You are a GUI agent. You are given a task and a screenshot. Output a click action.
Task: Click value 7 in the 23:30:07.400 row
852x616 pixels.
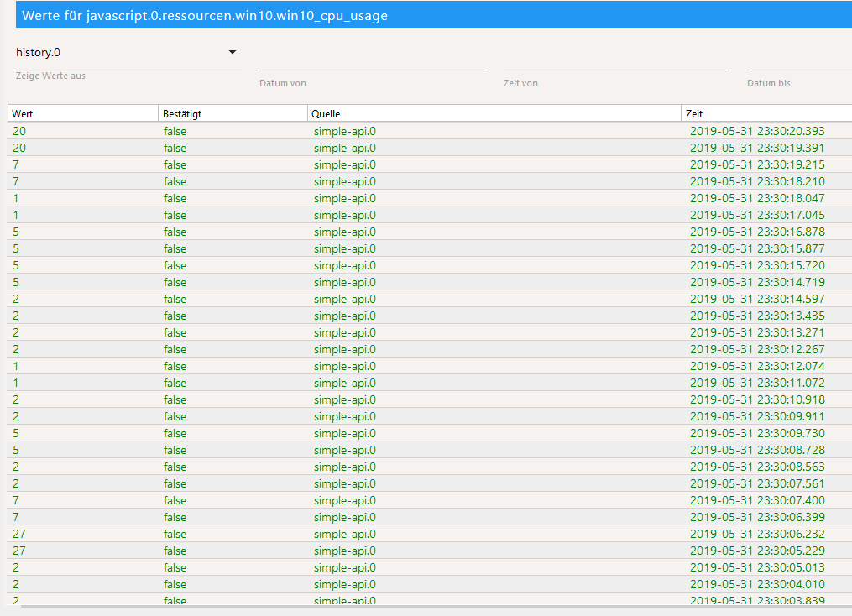pyautogui.click(x=16, y=501)
